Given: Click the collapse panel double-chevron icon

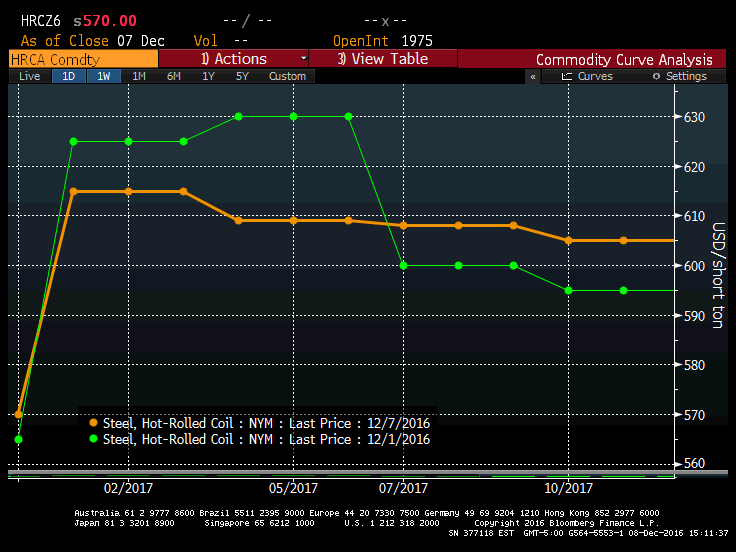Looking at the screenshot, I should [533, 76].
